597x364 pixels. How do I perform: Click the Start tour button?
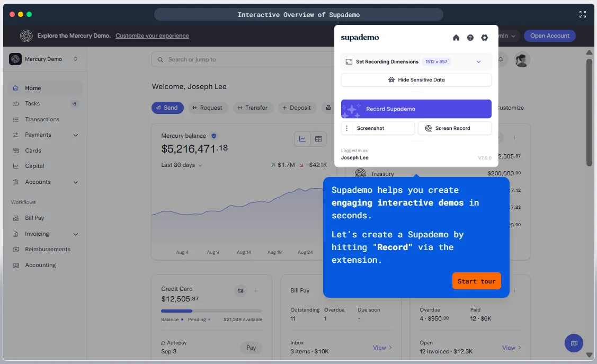[476, 281]
